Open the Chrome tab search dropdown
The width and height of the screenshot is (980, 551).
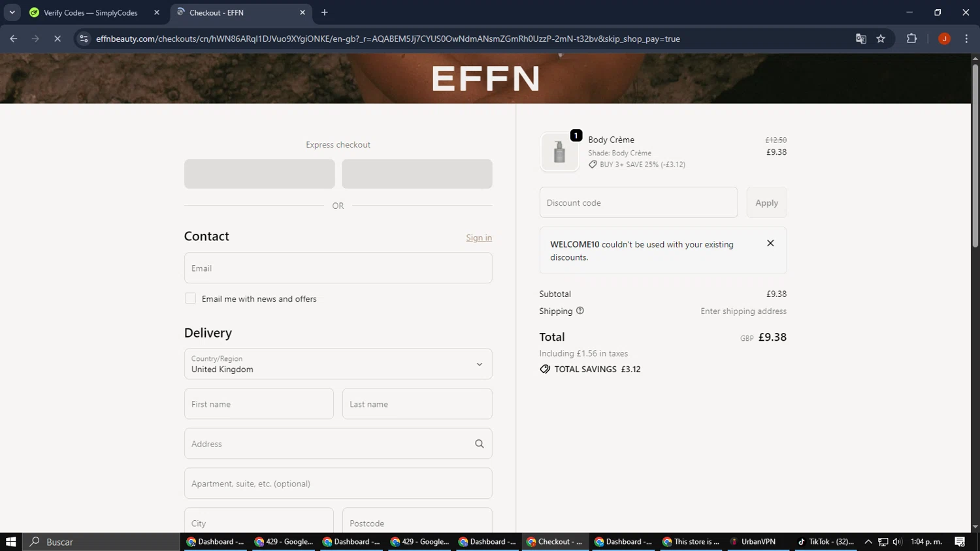pos(12,12)
